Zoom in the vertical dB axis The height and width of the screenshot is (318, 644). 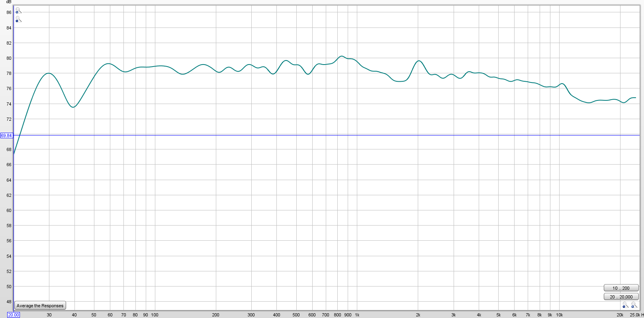(18, 11)
